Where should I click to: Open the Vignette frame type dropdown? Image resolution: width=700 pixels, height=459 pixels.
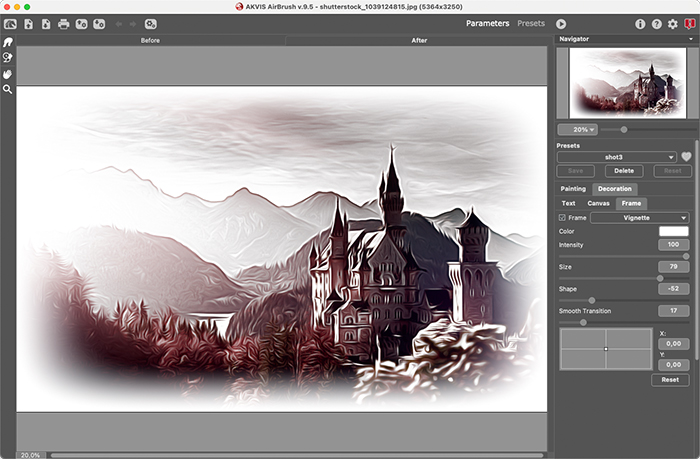(x=640, y=217)
